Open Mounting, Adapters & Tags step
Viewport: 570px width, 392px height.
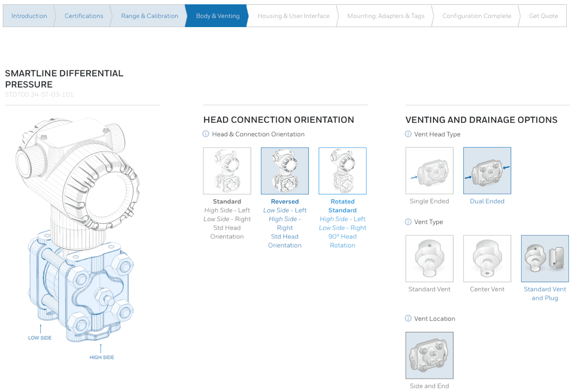click(386, 16)
